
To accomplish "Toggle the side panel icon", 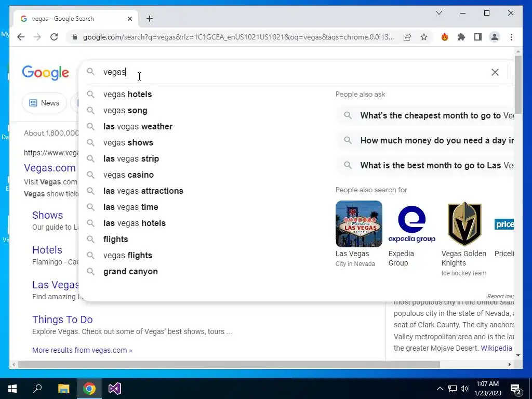I will click(x=478, y=37).
